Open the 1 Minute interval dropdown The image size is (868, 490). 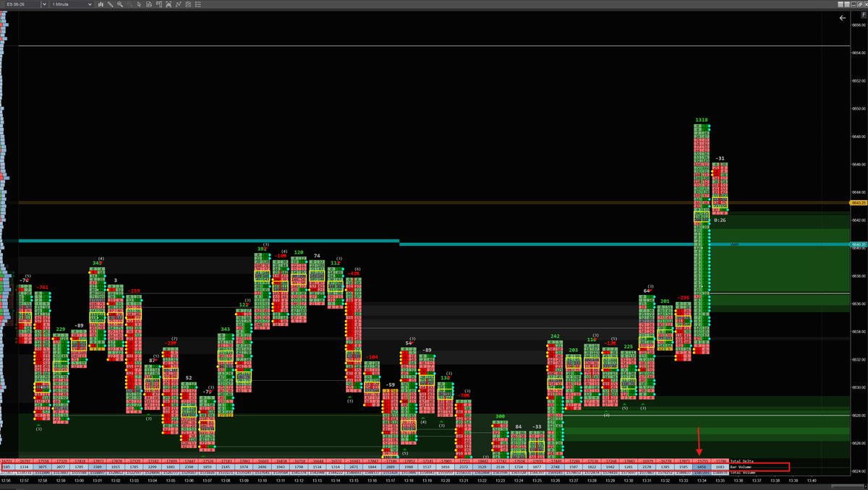(72, 4)
